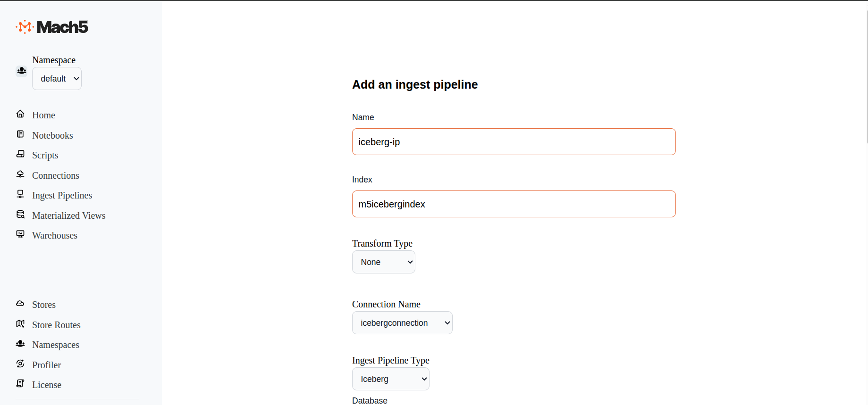Open the Ingest Pipeline Type dropdown
The image size is (868, 405).
tap(390, 379)
